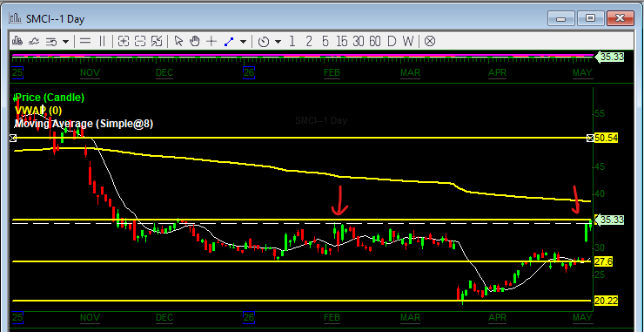Click the VWAP (0) legend label
The image size is (644, 332).
pyautogui.click(x=38, y=111)
